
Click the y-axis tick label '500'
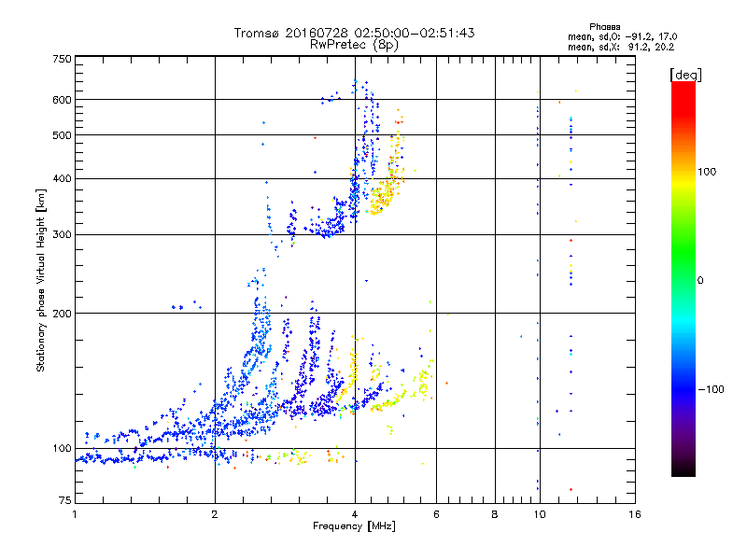point(62,135)
